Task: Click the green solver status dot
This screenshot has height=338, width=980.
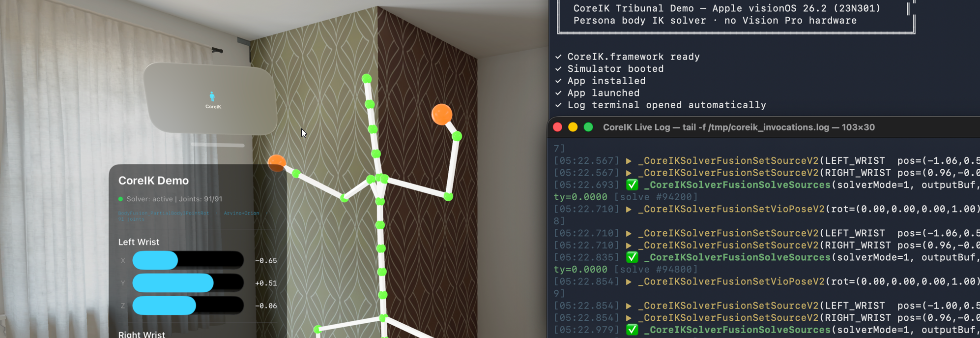Action: click(x=120, y=199)
